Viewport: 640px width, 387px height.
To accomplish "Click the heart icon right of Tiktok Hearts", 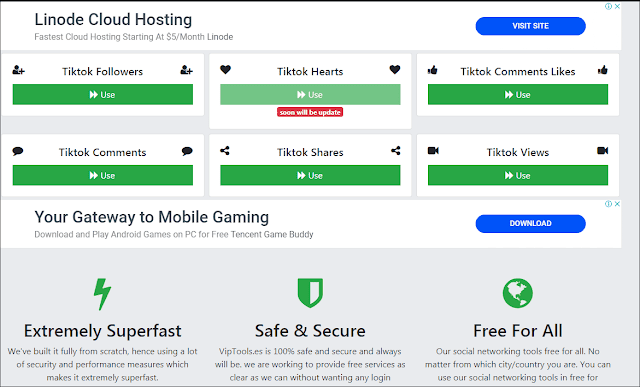I will click(395, 70).
